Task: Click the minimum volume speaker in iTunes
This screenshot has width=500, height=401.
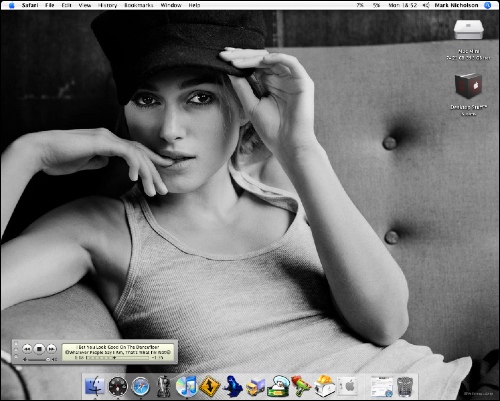Action: tap(25, 359)
